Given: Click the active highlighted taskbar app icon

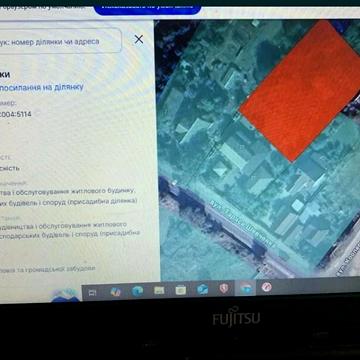Looking at the screenshot, I should click(245, 288).
